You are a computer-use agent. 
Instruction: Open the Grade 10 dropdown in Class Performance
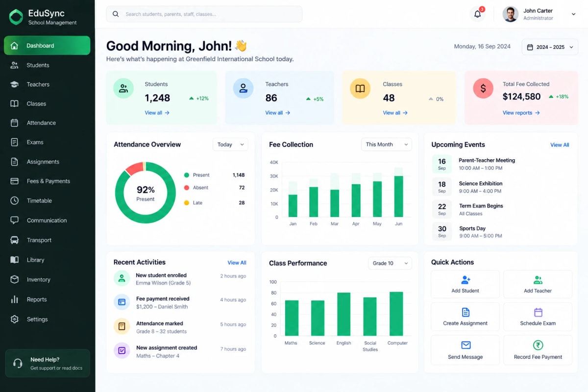click(x=390, y=263)
